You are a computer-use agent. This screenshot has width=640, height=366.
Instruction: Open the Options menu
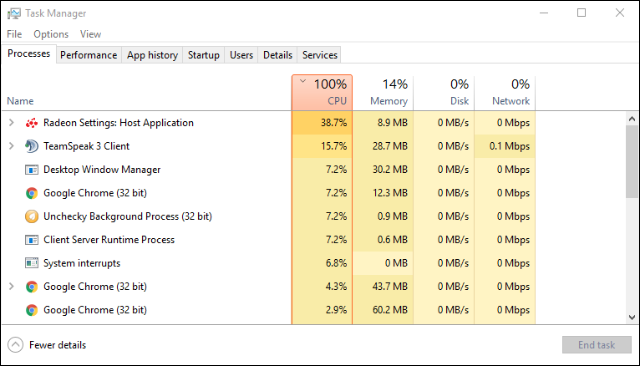[51, 34]
